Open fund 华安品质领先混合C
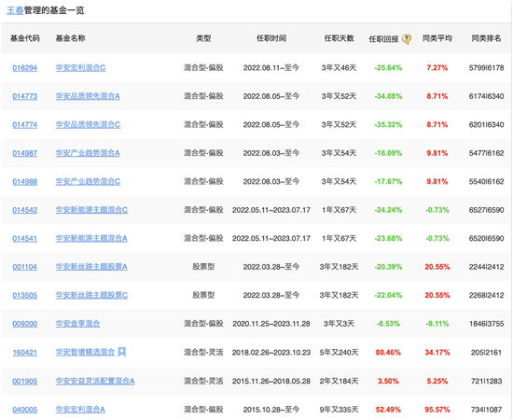 pyautogui.click(x=88, y=125)
